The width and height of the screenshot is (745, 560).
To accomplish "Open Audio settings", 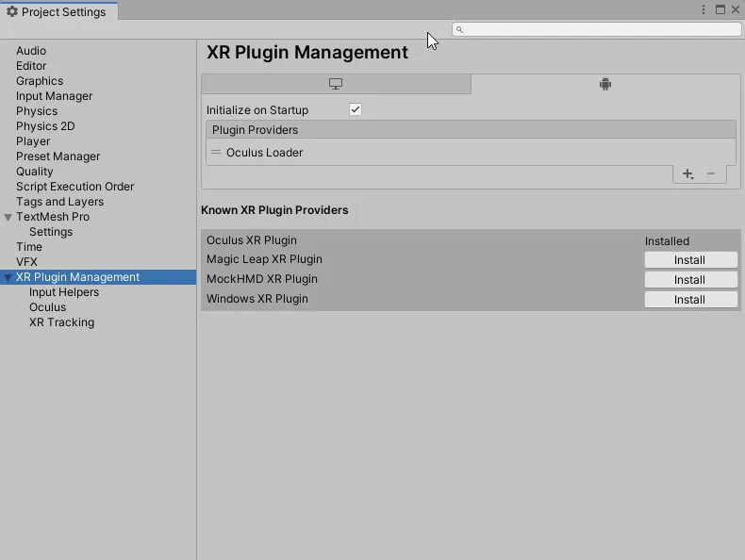I will 31,51.
